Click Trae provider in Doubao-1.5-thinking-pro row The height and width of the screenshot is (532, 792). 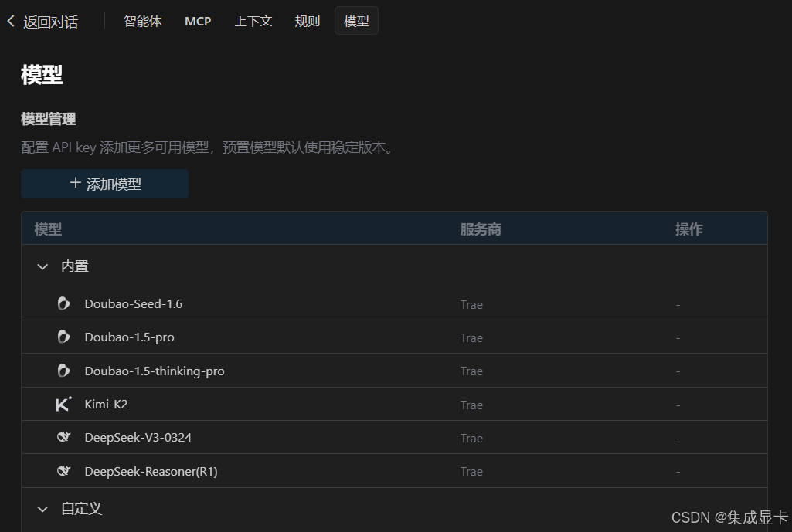(x=471, y=371)
